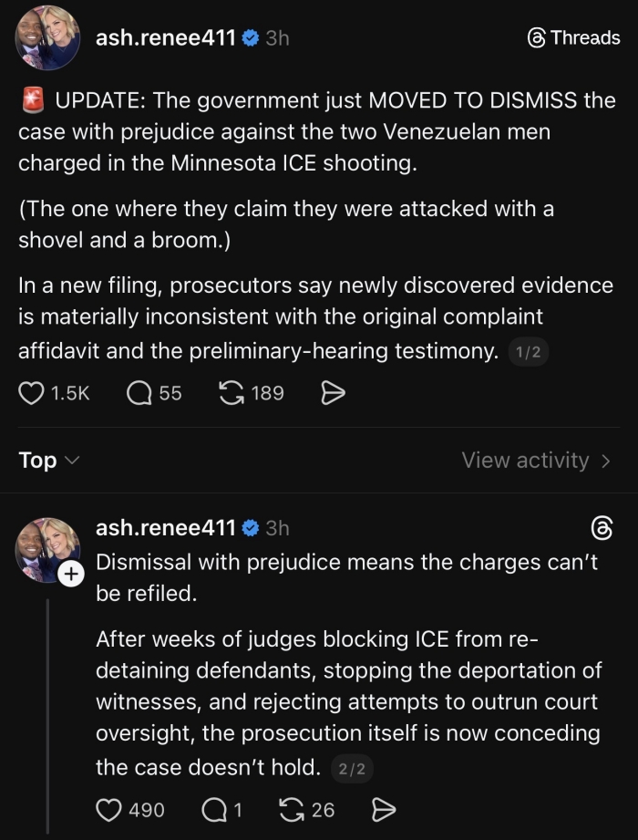638x840 pixels.
Task: Follow ash.renee411 using the plus badge
Action: click(71, 574)
